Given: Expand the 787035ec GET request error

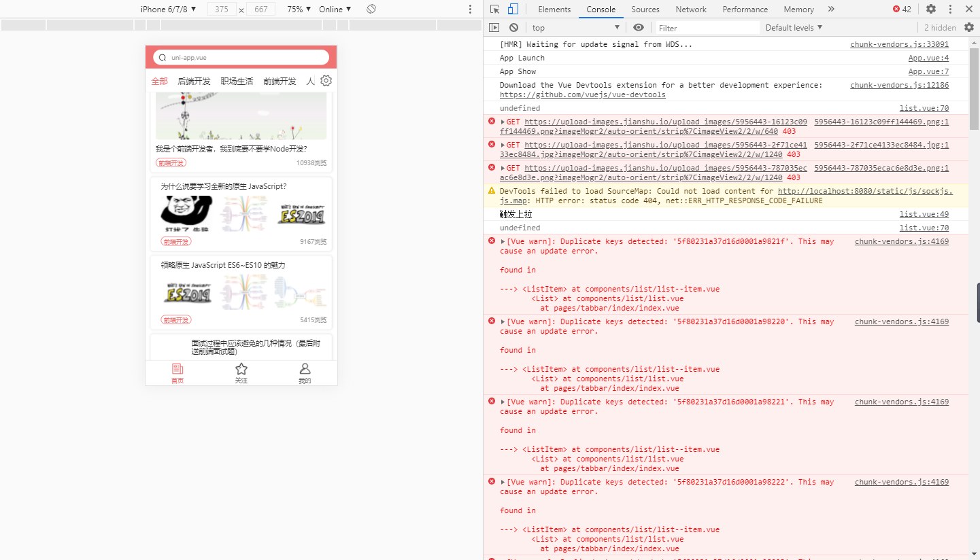Looking at the screenshot, I should [503, 168].
